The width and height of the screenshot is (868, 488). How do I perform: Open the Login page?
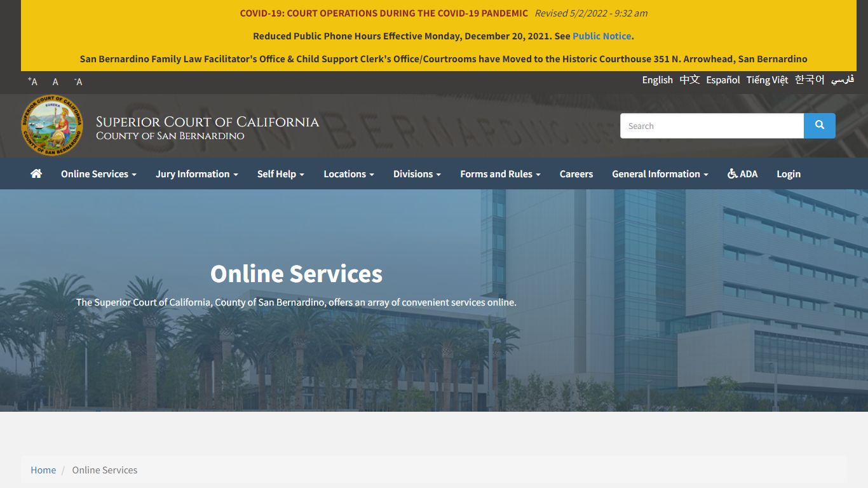pyautogui.click(x=789, y=173)
